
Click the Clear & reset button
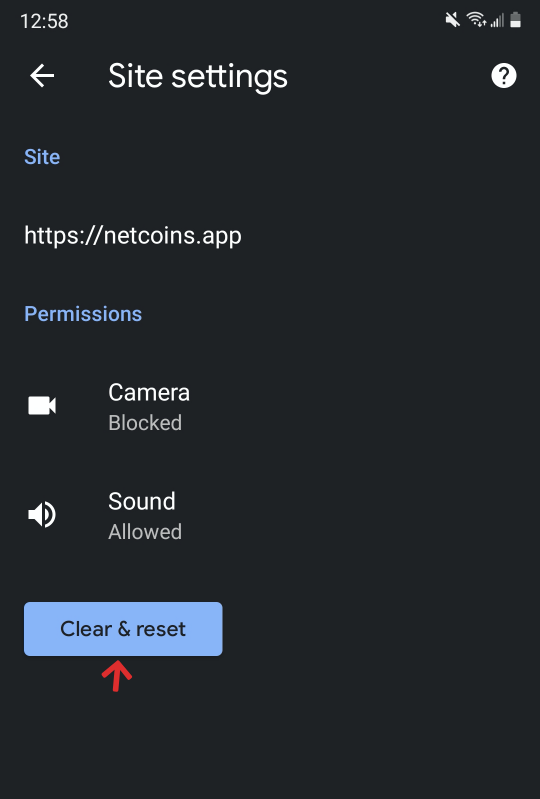pyautogui.click(x=123, y=629)
